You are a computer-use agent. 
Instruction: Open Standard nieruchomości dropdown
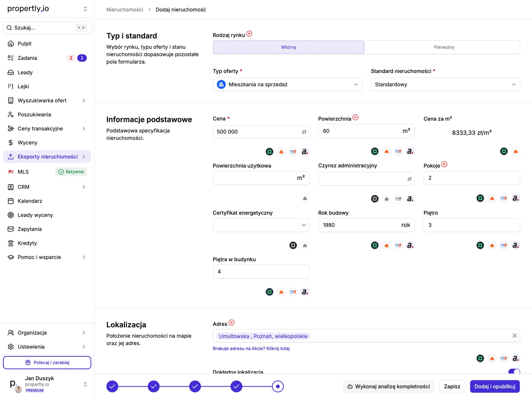pos(445,85)
